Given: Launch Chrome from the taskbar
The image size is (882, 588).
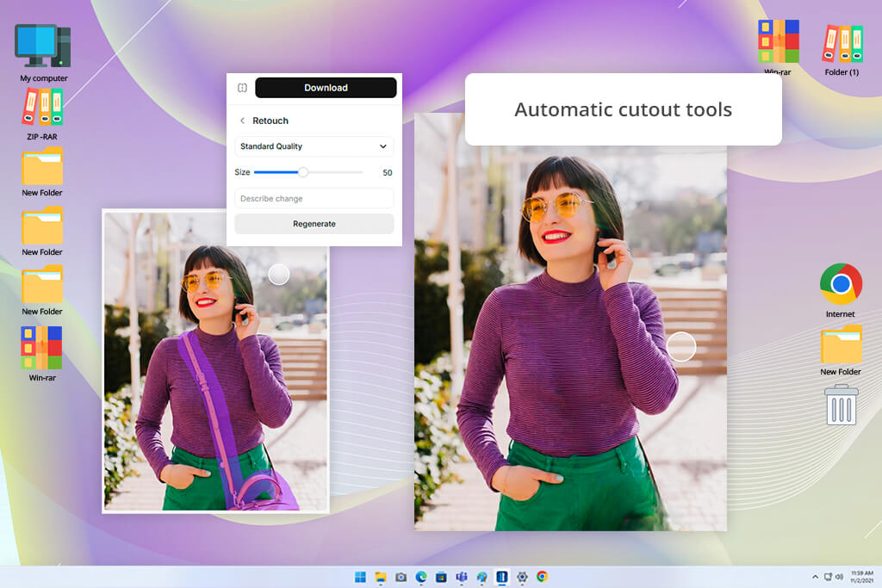Looking at the screenshot, I should pos(543,576).
